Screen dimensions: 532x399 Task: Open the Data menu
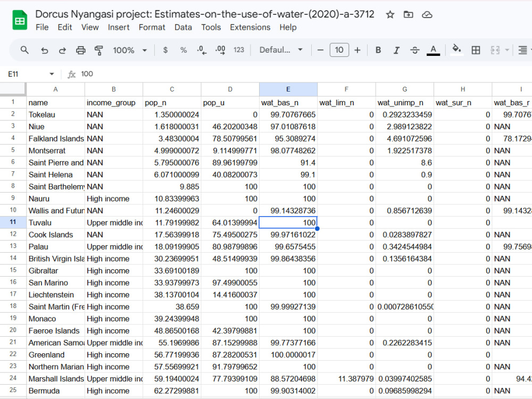(x=183, y=27)
